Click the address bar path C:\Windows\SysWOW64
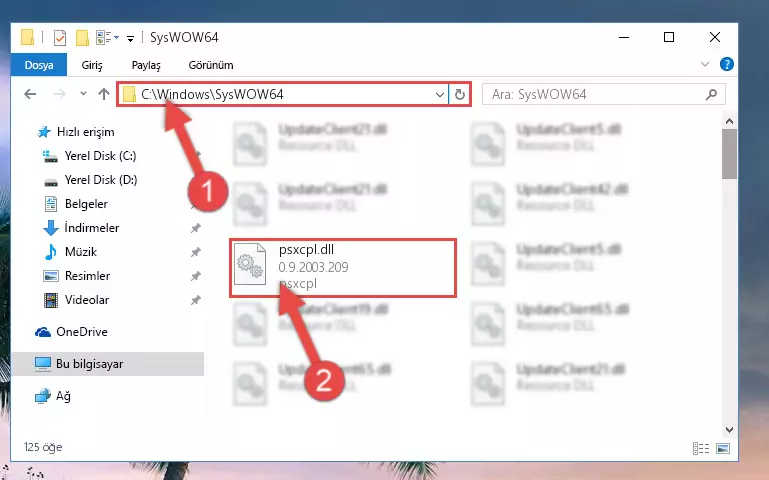Image resolution: width=769 pixels, height=480 pixels. point(212,94)
